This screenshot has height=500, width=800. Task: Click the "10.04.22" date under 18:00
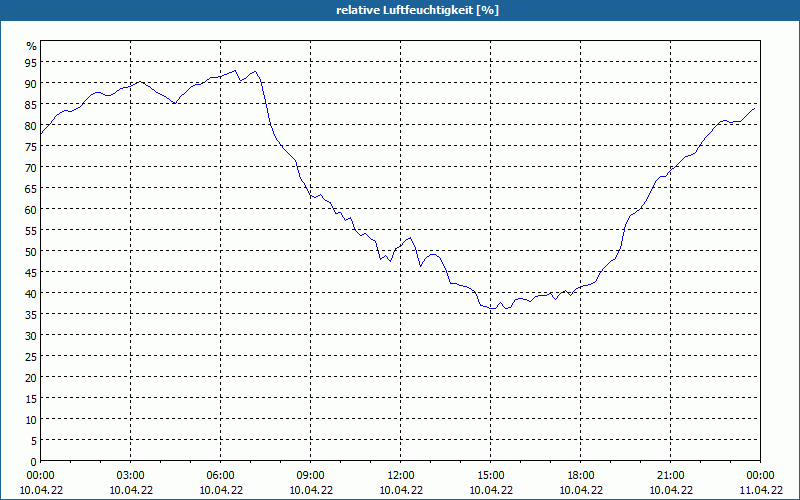[x=581, y=490]
